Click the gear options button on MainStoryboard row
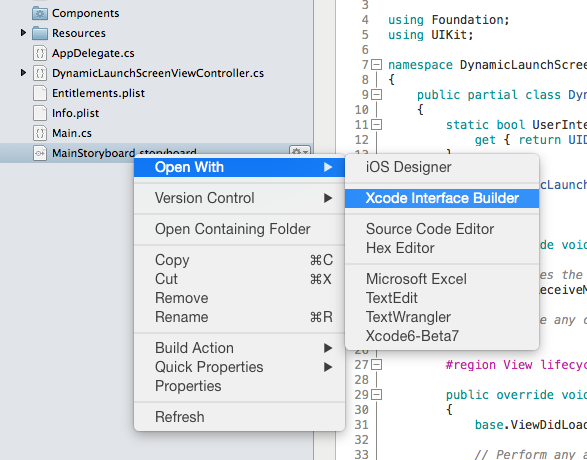The width and height of the screenshot is (587, 460). (x=299, y=151)
